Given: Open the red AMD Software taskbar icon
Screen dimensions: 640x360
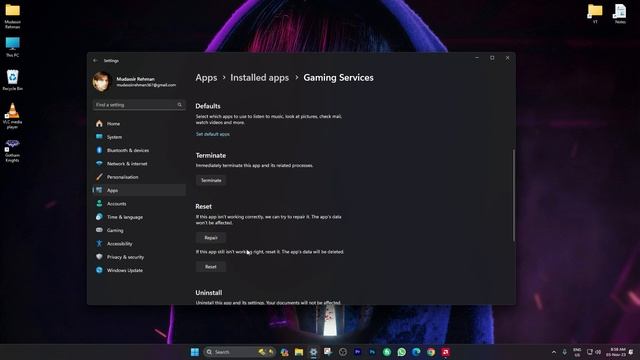Looking at the screenshot, I should point(445,352).
